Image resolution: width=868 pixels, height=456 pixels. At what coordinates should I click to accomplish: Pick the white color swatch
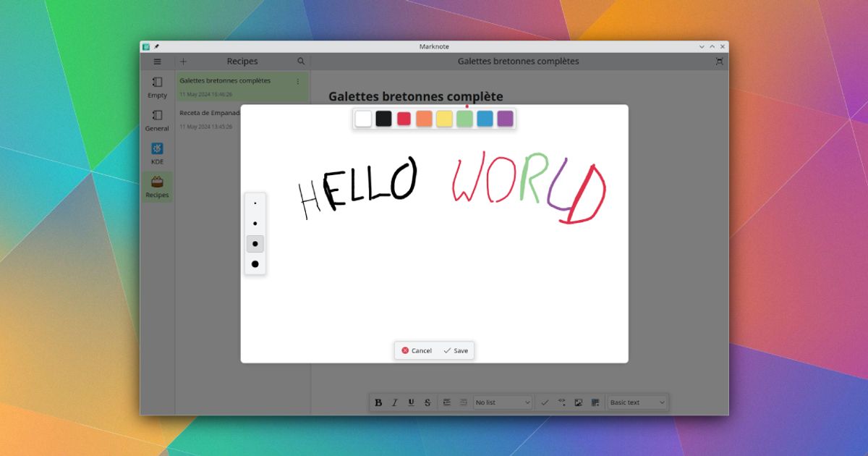pos(364,119)
